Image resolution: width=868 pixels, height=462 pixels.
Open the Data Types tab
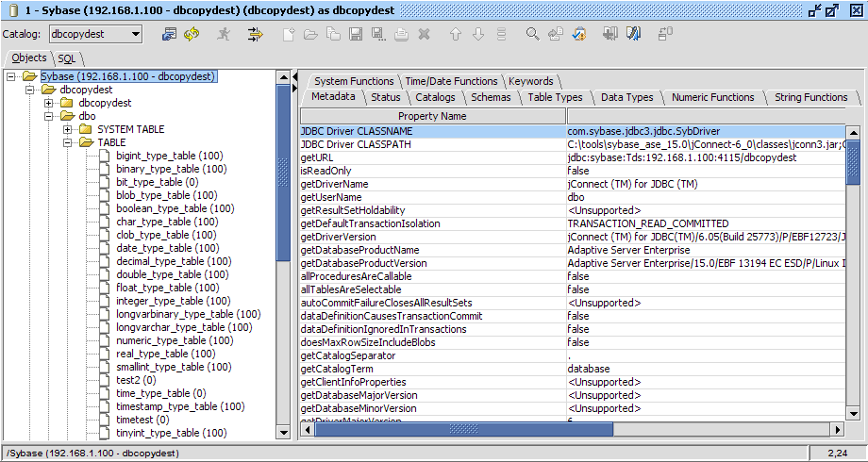point(626,97)
